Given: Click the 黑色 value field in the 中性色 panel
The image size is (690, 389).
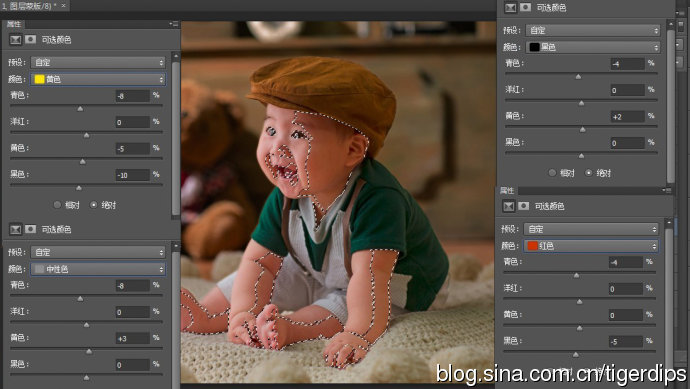Looking at the screenshot, I should pos(132,365).
